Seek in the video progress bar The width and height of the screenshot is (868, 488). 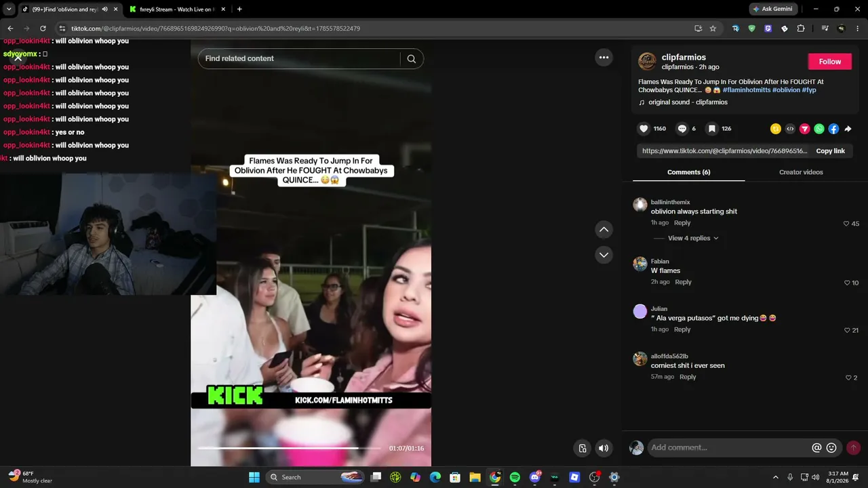click(289, 448)
